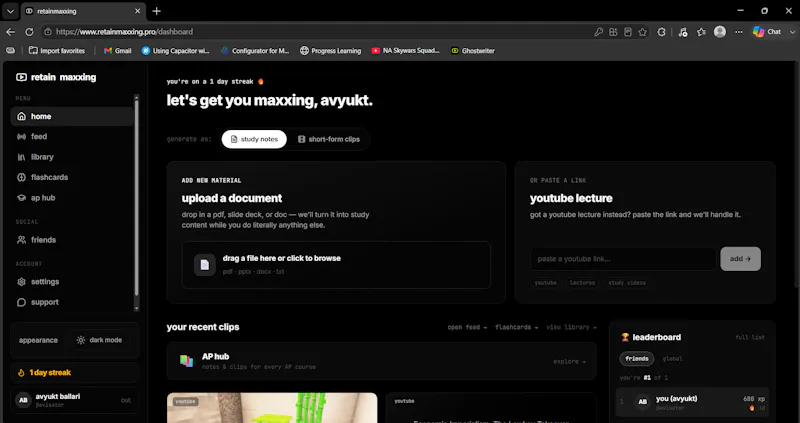Open a new browser tab
This screenshot has height=423, width=800.
coord(157,11)
